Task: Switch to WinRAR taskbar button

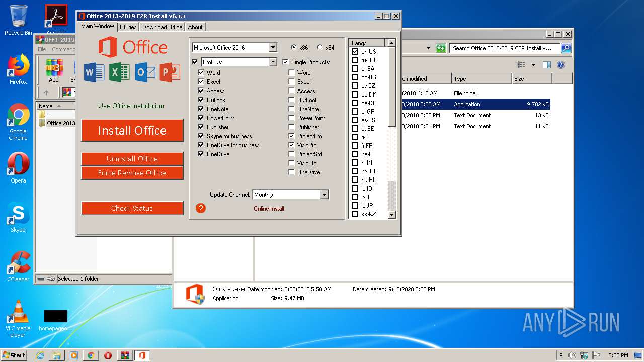Action: 125,355
